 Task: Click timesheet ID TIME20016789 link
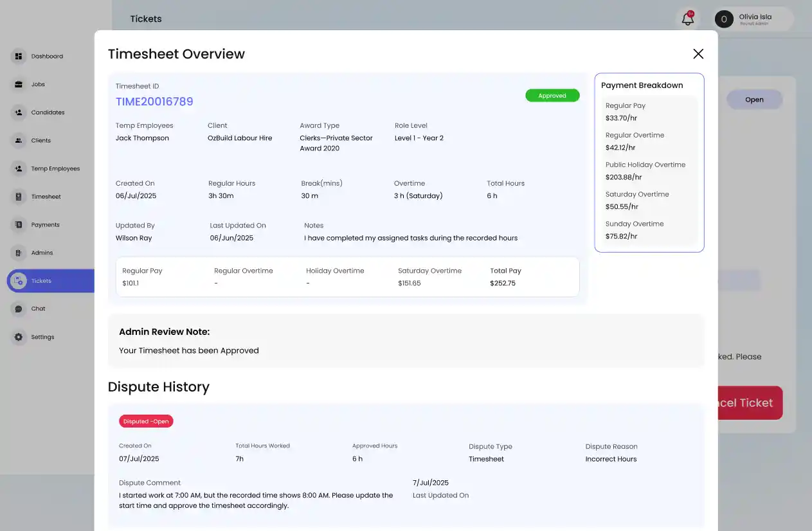154,102
